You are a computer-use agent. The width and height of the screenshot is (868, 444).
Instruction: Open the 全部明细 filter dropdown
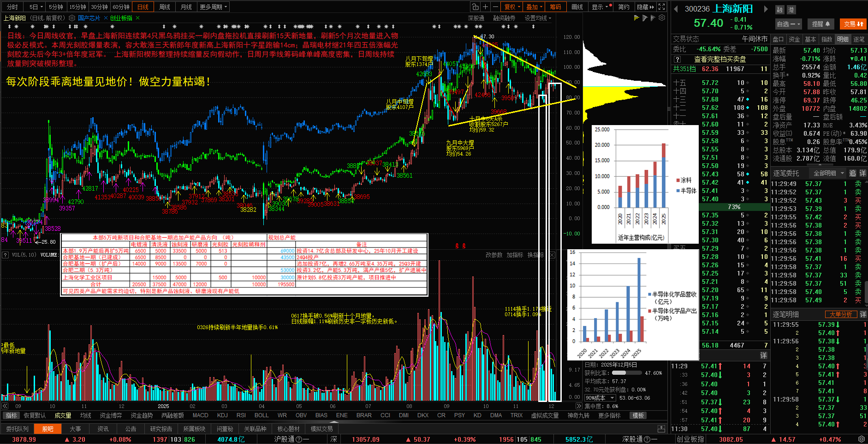[828, 173]
